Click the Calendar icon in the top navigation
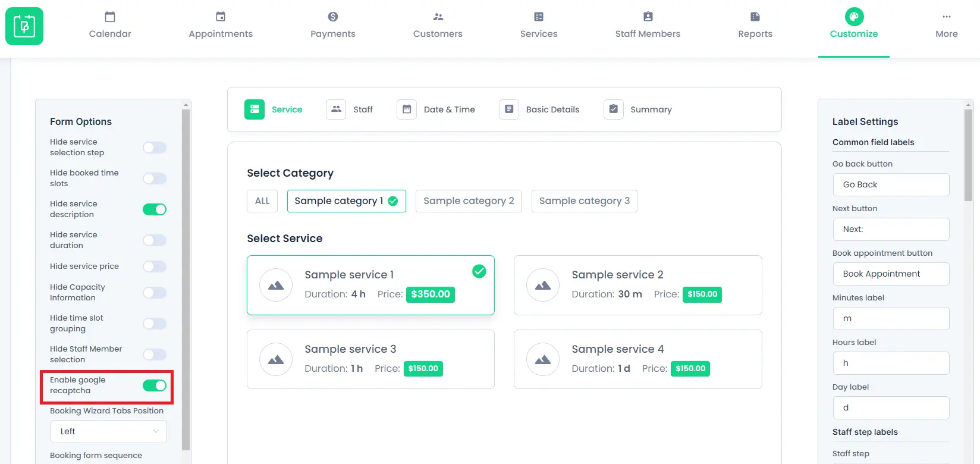This screenshot has height=464, width=980. (x=110, y=17)
